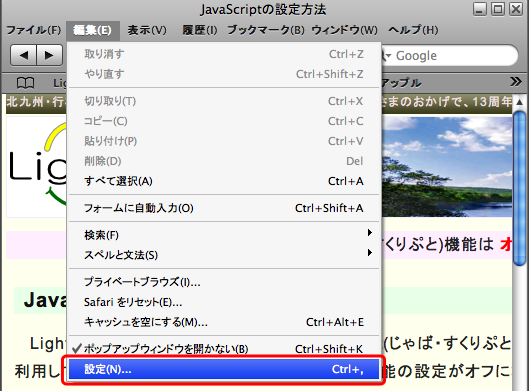The image size is (529, 391).
Task: Click the grayed-out 貼り付け(P) entry
Action: click(x=224, y=141)
